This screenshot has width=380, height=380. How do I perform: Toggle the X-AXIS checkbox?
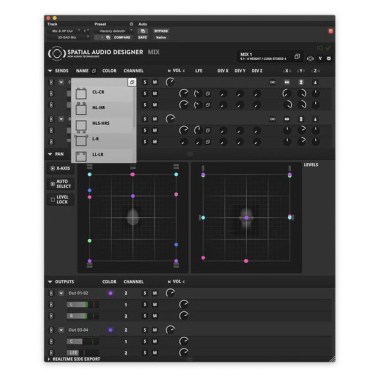tap(53, 168)
